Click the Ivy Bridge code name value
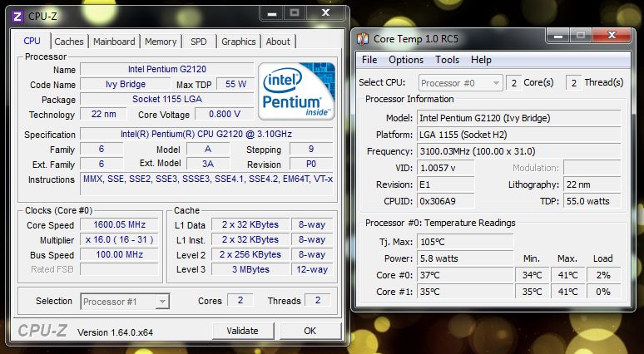The width and height of the screenshot is (644, 354). pos(126,84)
